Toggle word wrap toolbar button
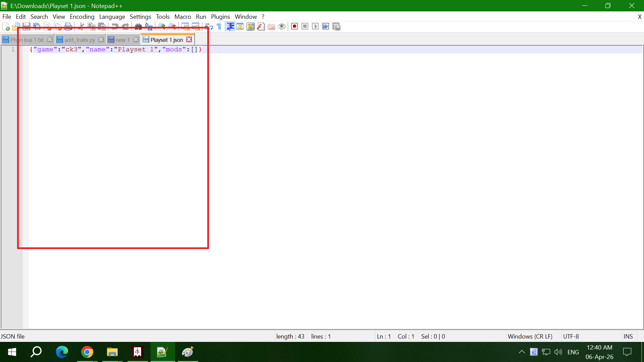The image size is (644, 362). (209, 26)
